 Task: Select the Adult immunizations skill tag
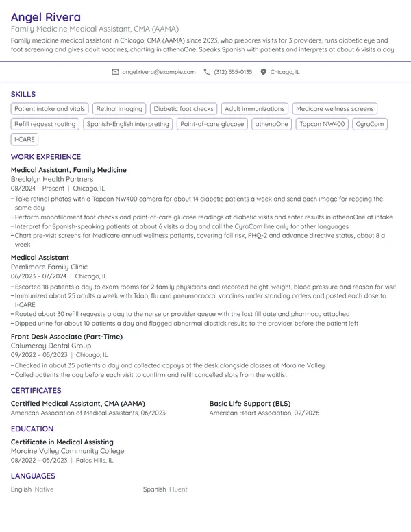click(255, 108)
